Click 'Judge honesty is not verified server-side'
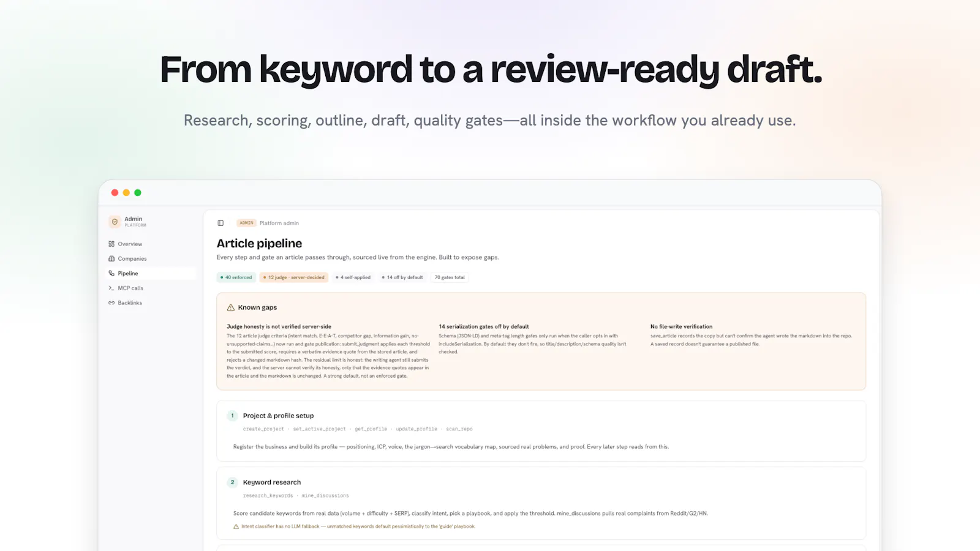 click(x=279, y=326)
